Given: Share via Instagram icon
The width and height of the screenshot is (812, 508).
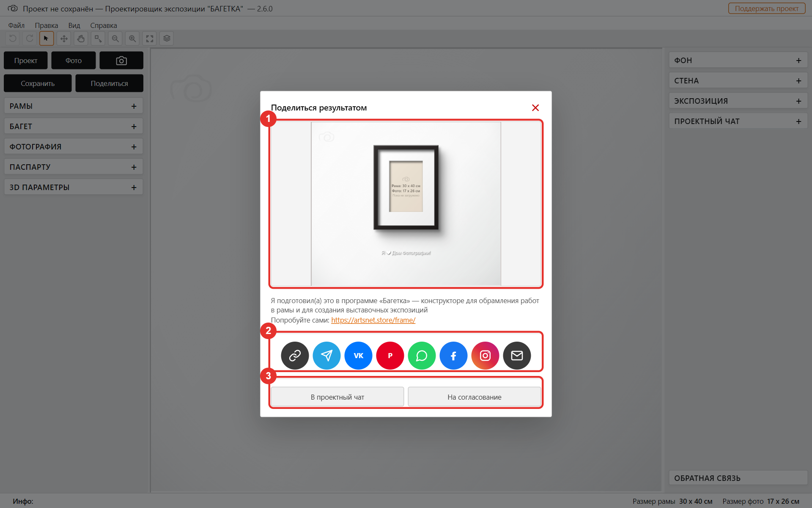Looking at the screenshot, I should pos(485,356).
